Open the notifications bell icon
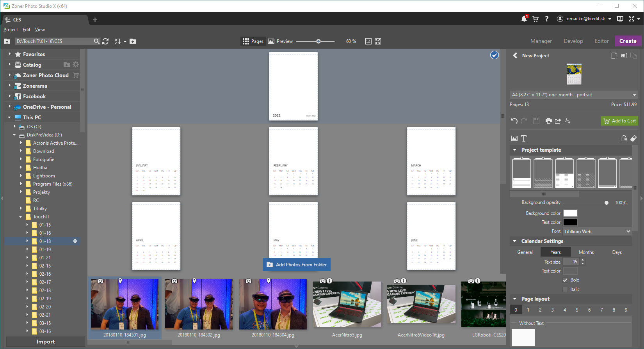644x349 pixels. (524, 19)
